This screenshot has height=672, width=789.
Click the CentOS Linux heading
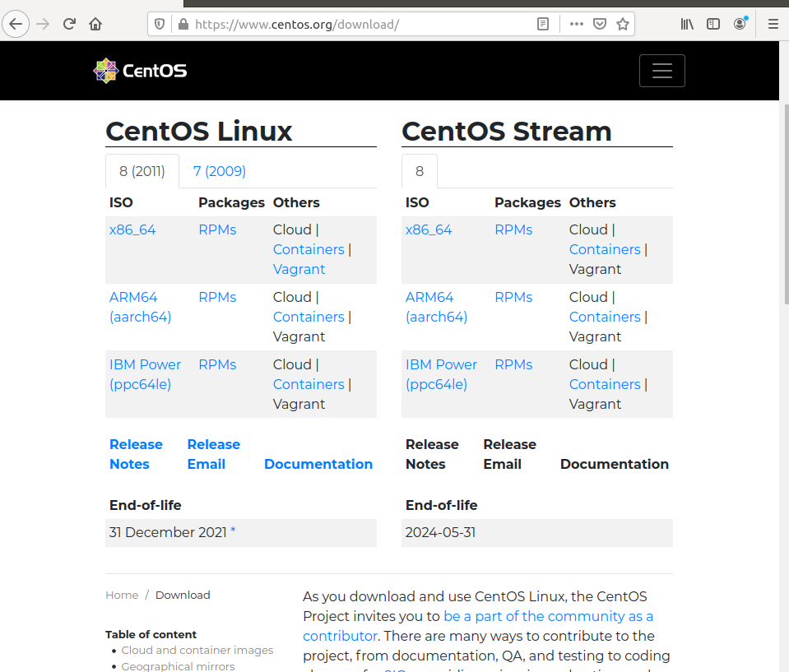[199, 132]
